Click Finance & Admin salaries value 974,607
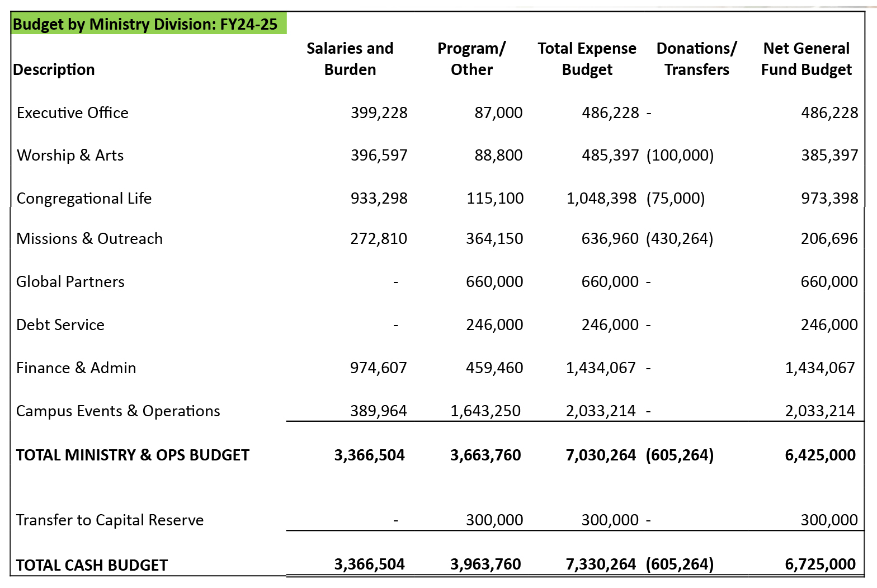This screenshot has height=588, width=877. pyautogui.click(x=379, y=368)
